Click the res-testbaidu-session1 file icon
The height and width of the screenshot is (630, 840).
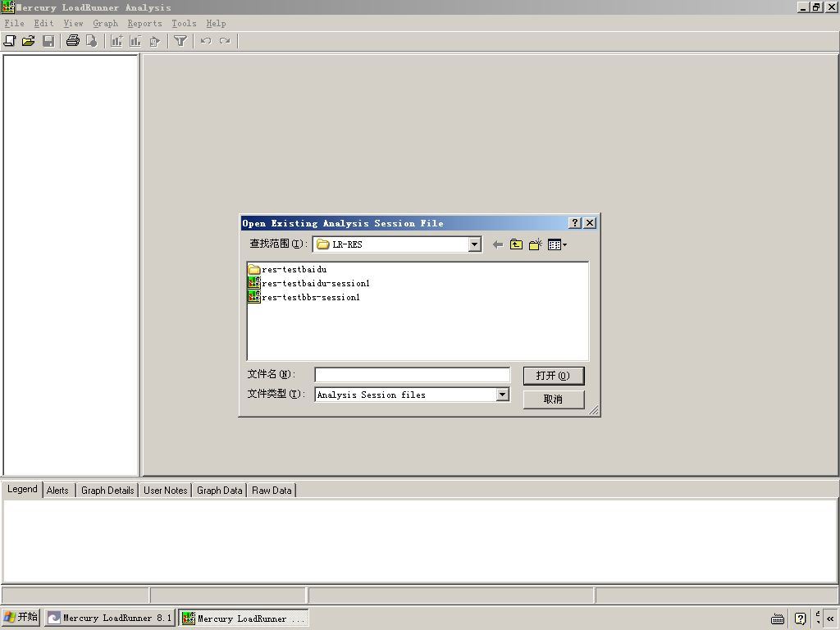254,283
